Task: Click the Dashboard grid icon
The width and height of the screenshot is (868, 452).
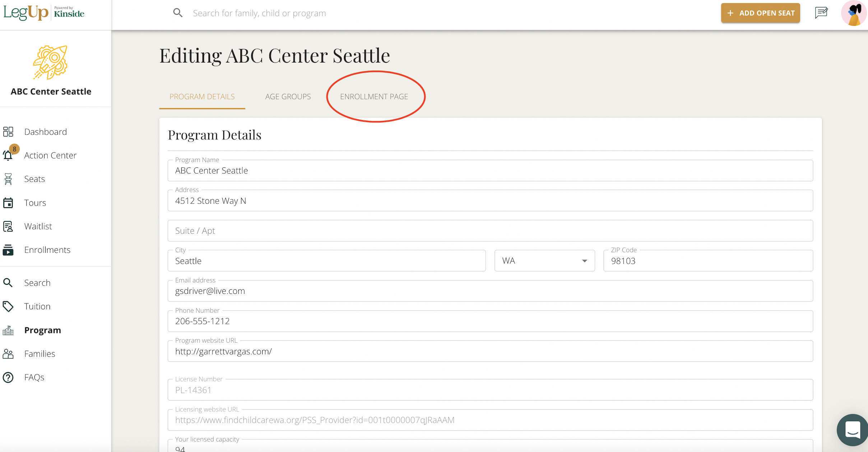Action: click(8, 132)
